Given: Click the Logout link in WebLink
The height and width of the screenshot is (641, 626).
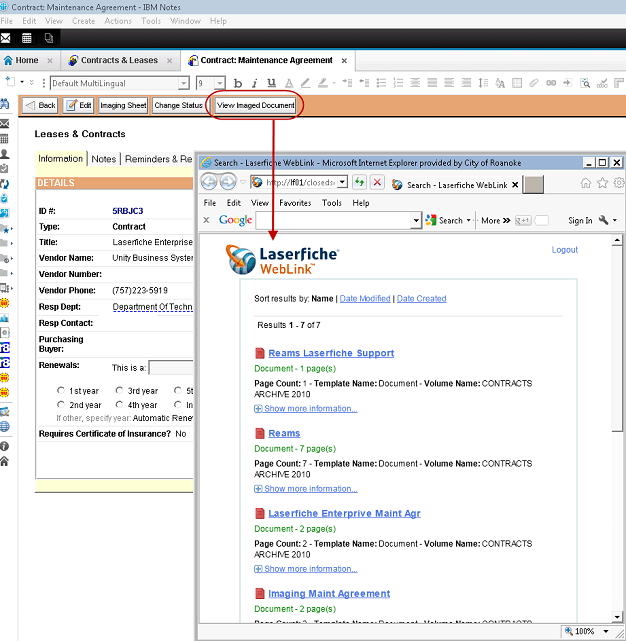Looking at the screenshot, I should (x=565, y=250).
